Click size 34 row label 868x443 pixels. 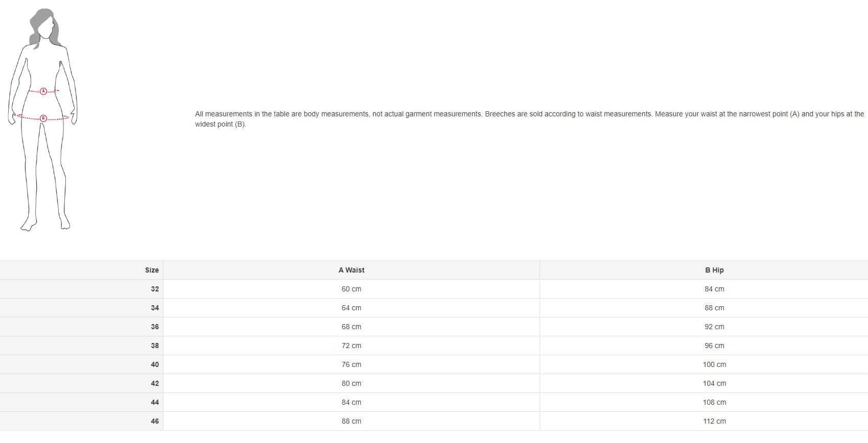tap(155, 308)
